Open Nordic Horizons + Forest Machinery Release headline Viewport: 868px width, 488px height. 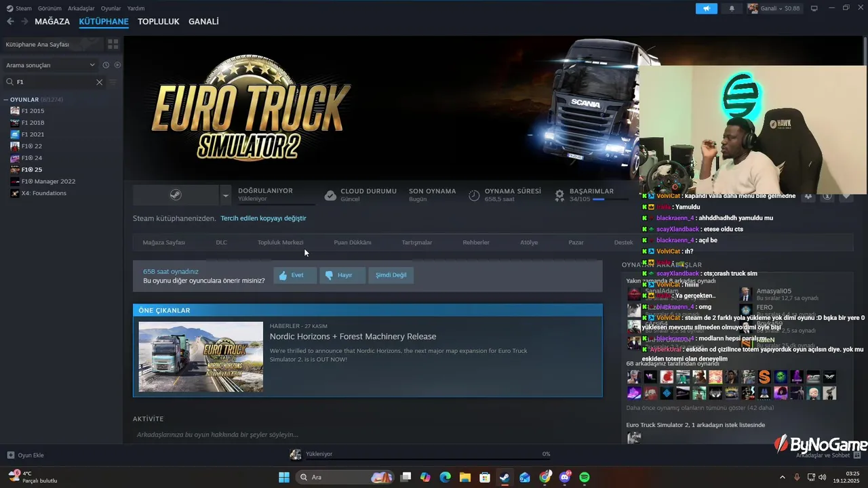353,336
